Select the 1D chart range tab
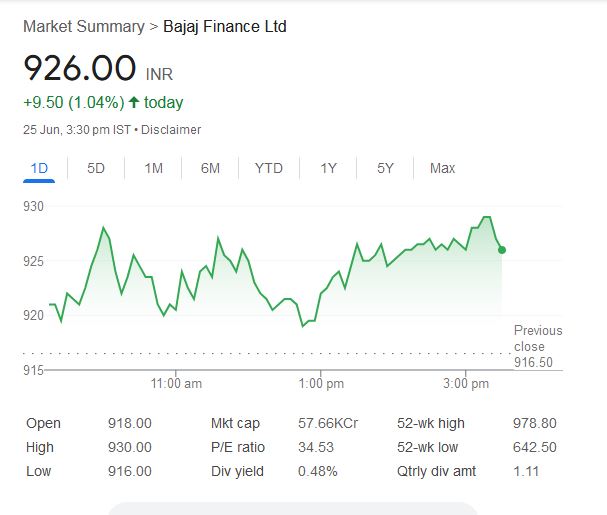 (39, 168)
